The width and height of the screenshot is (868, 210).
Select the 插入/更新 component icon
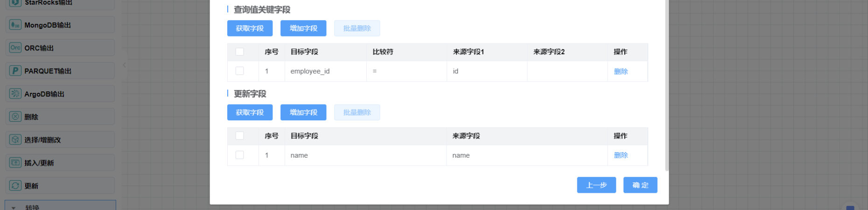[15, 162]
